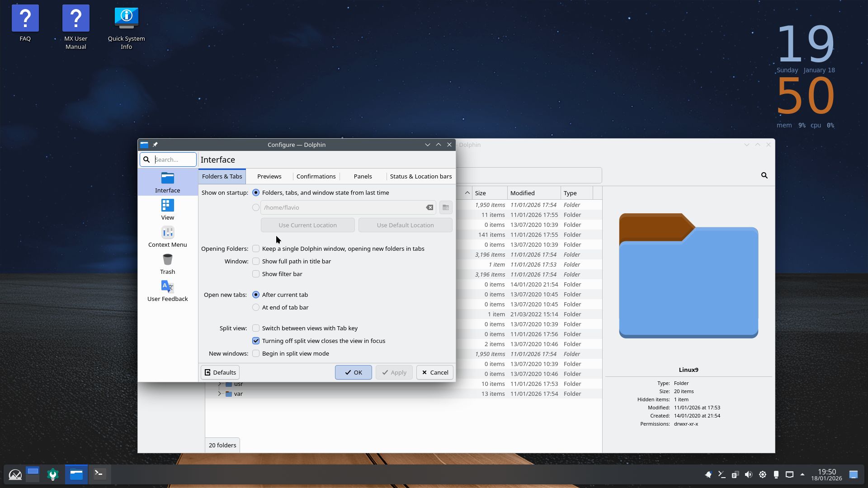Click the settings Search input field
This screenshot has height=488, width=868.
[x=174, y=160]
